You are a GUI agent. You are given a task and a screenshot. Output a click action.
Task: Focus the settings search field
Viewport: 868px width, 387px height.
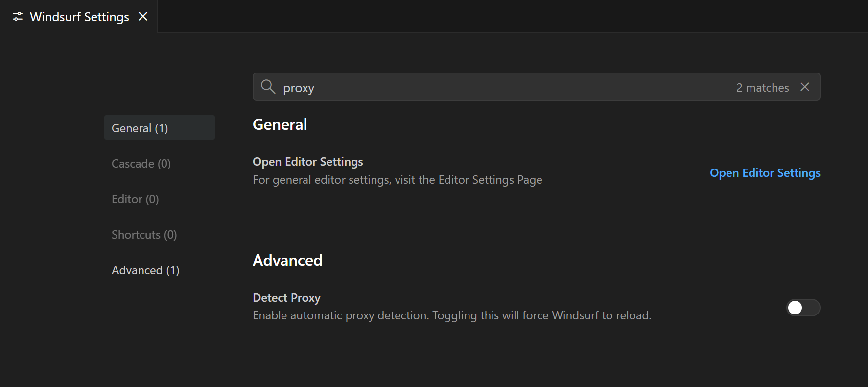click(536, 87)
